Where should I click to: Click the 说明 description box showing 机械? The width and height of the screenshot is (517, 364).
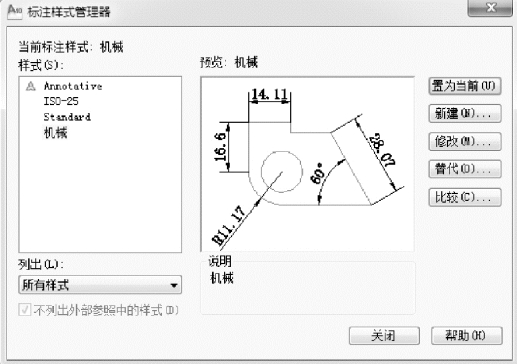click(308, 288)
